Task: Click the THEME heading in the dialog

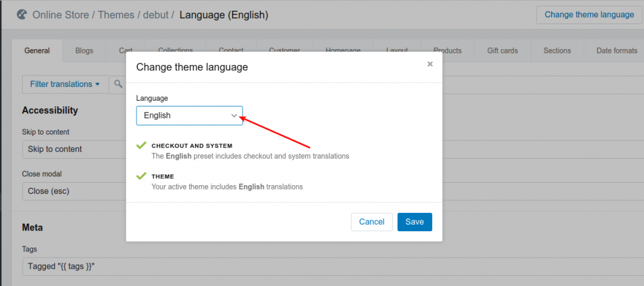Action: pyautogui.click(x=163, y=176)
